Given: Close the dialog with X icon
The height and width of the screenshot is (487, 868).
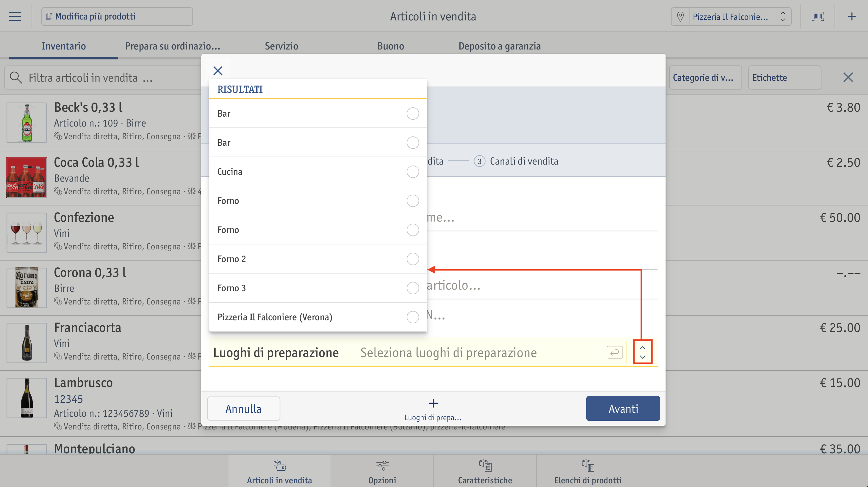Looking at the screenshot, I should (x=218, y=71).
